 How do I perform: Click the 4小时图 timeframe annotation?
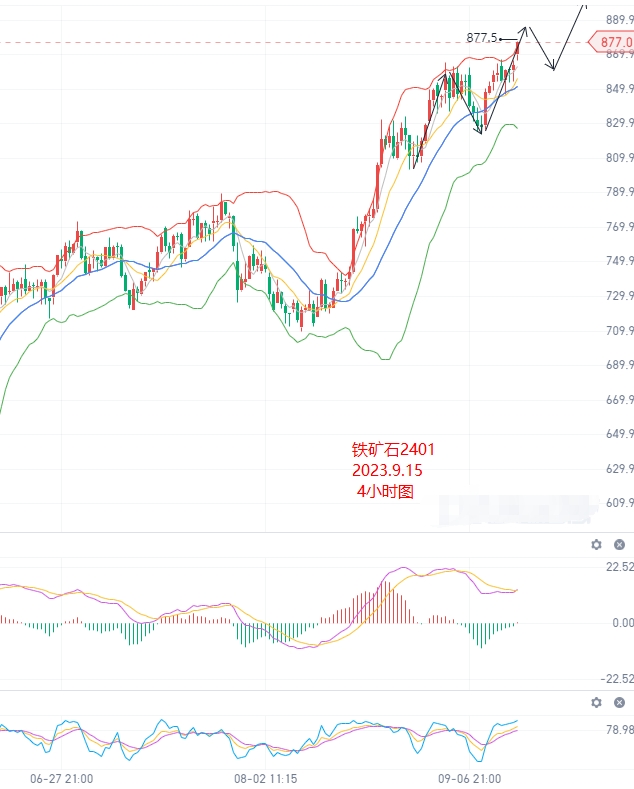click(x=385, y=491)
